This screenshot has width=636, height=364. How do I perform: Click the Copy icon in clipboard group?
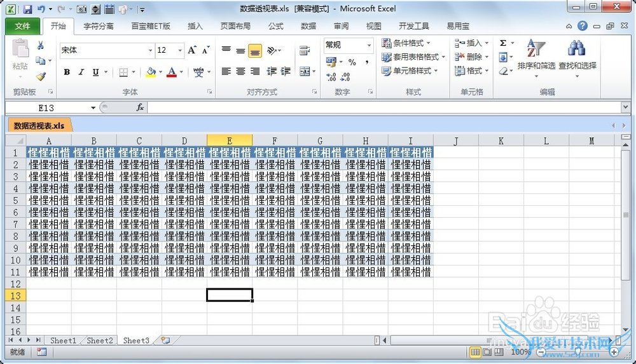(x=40, y=61)
